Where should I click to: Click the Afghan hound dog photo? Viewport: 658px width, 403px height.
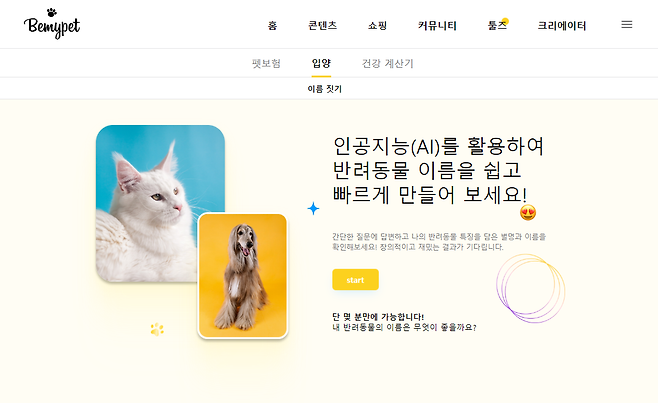[243, 276]
